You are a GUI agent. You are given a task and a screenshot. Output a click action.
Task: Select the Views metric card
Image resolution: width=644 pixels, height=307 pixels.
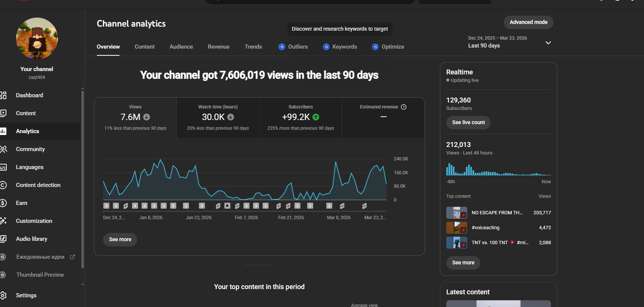(135, 118)
